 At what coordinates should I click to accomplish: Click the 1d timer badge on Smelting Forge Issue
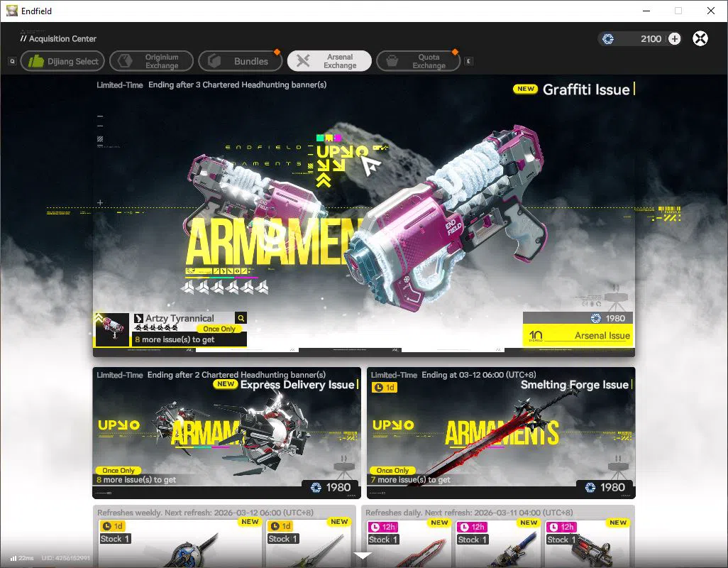[385, 388]
